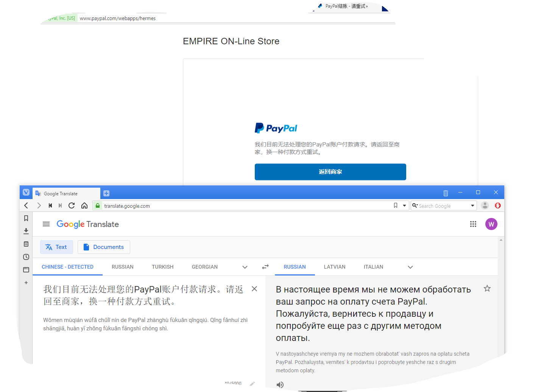Click the Search Google field
Viewport: 558px width, 392px height.
pyautogui.click(x=443, y=206)
